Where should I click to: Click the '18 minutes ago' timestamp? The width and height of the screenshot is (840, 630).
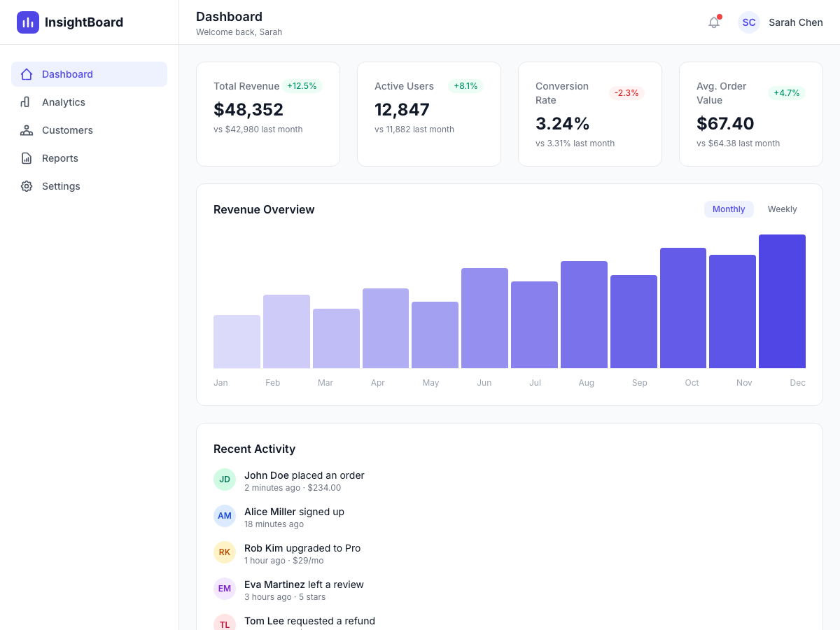pyautogui.click(x=274, y=524)
